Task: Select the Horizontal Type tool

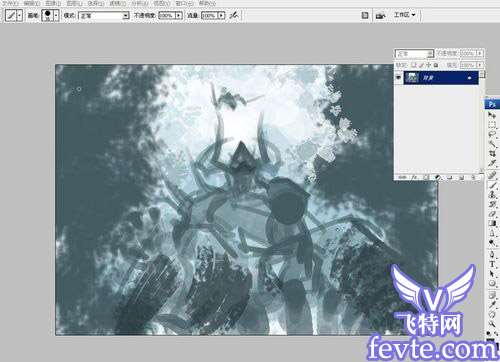Action: pyautogui.click(x=492, y=264)
